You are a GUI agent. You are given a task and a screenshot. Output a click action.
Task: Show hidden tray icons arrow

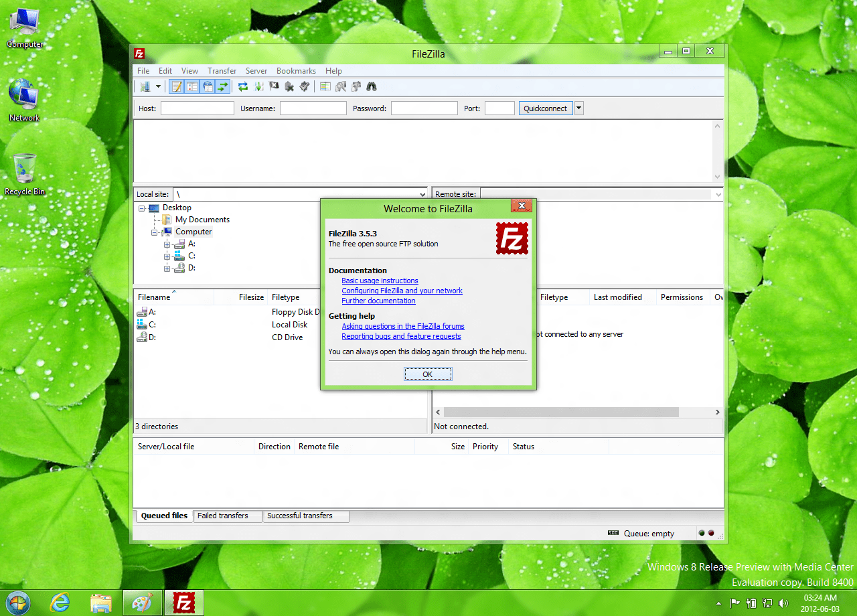click(718, 603)
